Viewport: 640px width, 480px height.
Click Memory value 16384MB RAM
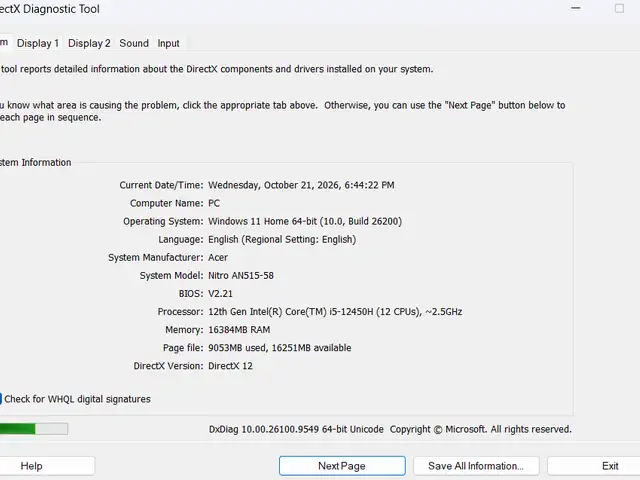pos(239,330)
